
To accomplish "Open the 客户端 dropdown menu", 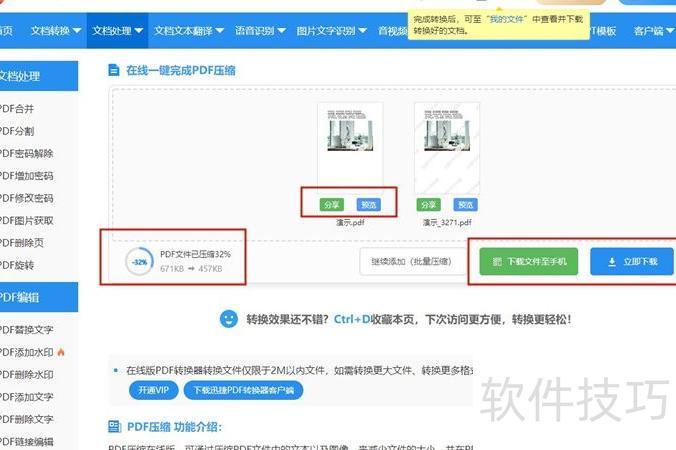I will tap(653, 31).
